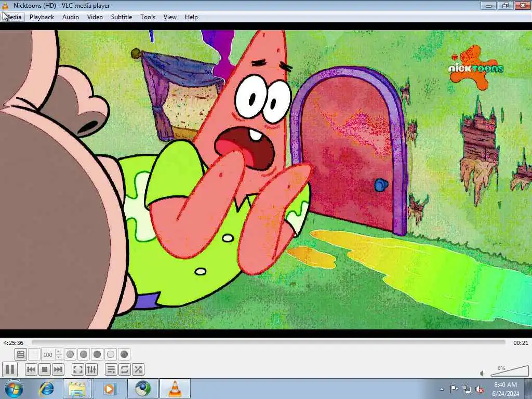Toggle the teletext activation button
The width and height of the screenshot is (532, 399).
21,354
